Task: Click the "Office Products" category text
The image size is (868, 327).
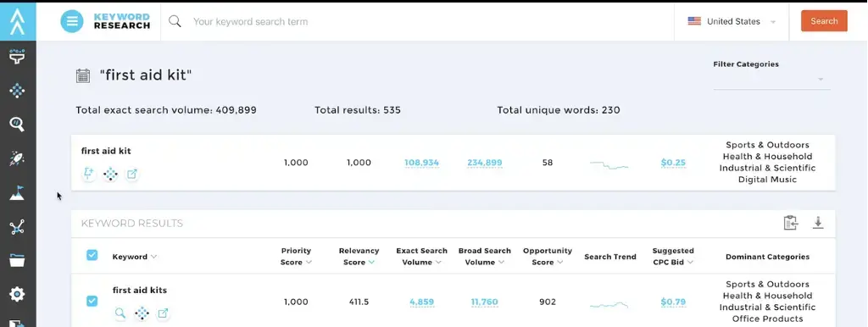Action: click(x=767, y=319)
